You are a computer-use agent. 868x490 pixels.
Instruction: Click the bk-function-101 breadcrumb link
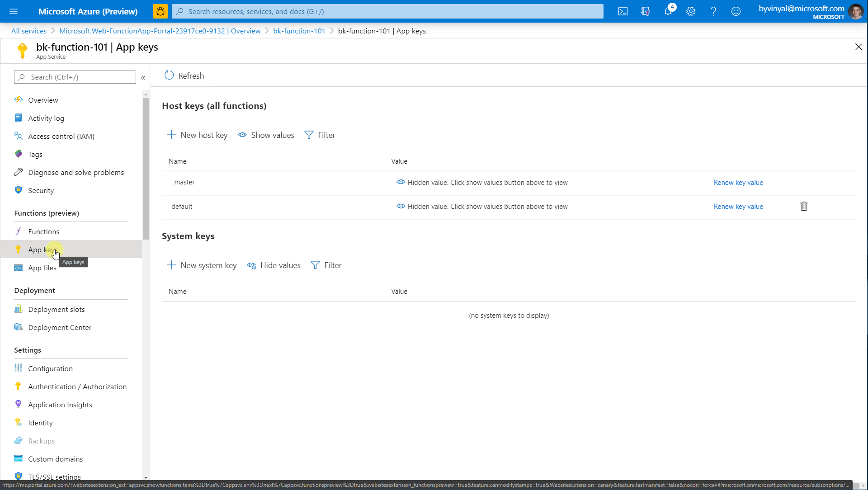[x=299, y=31]
